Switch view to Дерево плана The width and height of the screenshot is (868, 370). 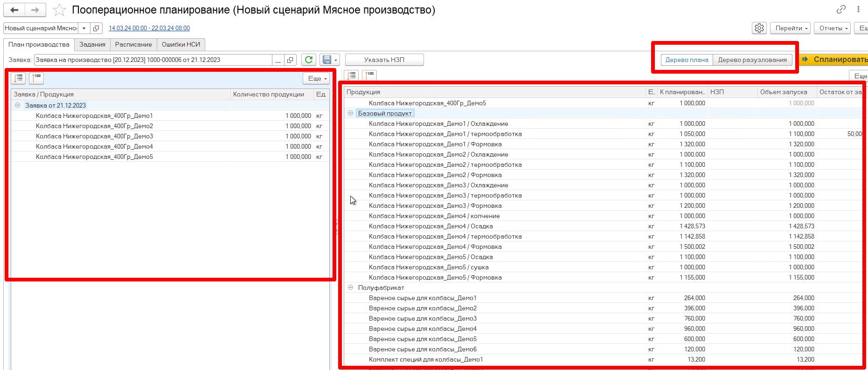[x=687, y=60]
